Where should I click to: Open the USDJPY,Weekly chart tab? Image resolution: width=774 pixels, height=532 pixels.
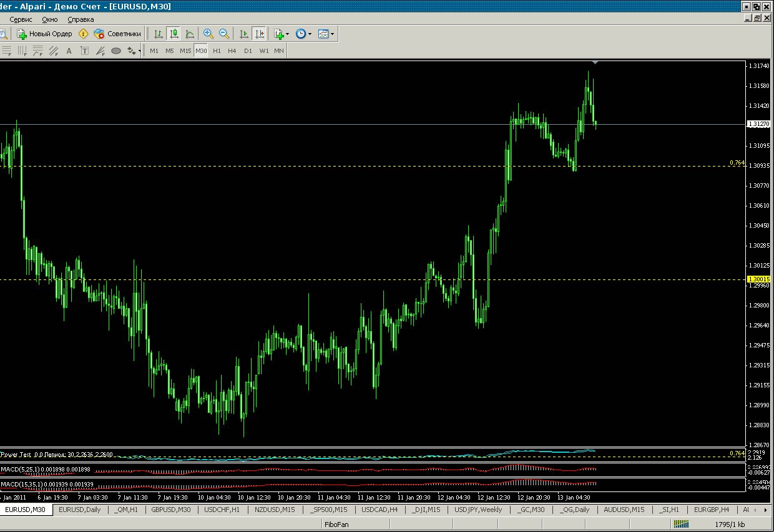478,510
